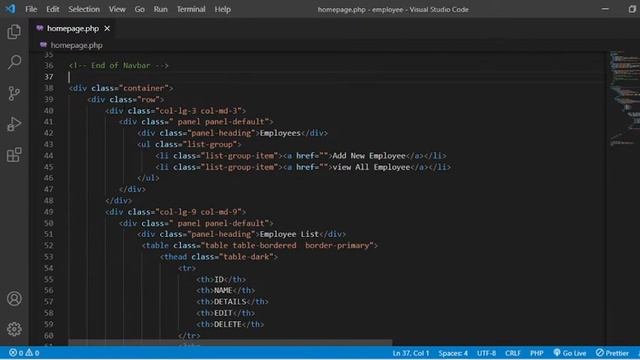Click the 'DETAILS' header text on line 57
Viewport: 640px width, 360px height.
click(x=230, y=302)
